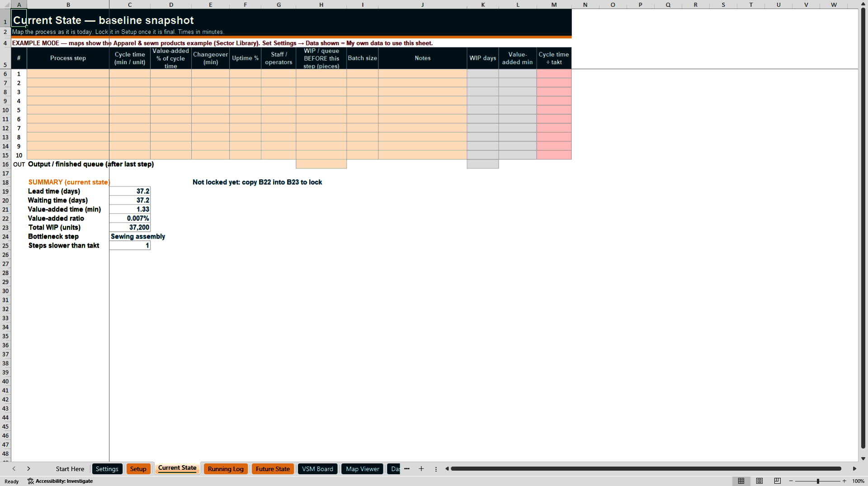Select the 'Not locked yet' message cell
Image resolution: width=868 pixels, height=486 pixels.
pyautogui.click(x=257, y=182)
